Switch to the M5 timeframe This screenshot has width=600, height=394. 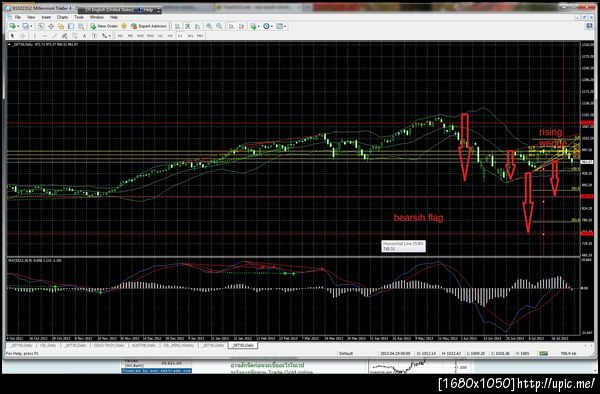point(130,36)
